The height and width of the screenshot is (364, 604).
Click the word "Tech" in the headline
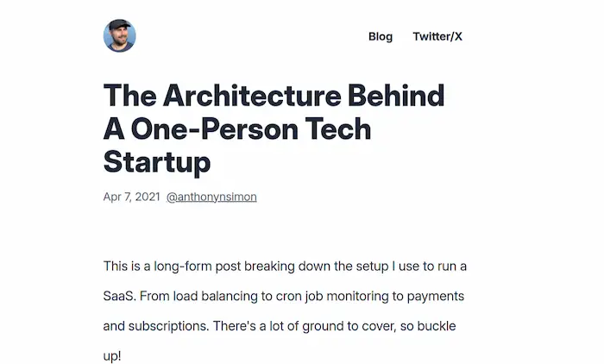pos(338,129)
